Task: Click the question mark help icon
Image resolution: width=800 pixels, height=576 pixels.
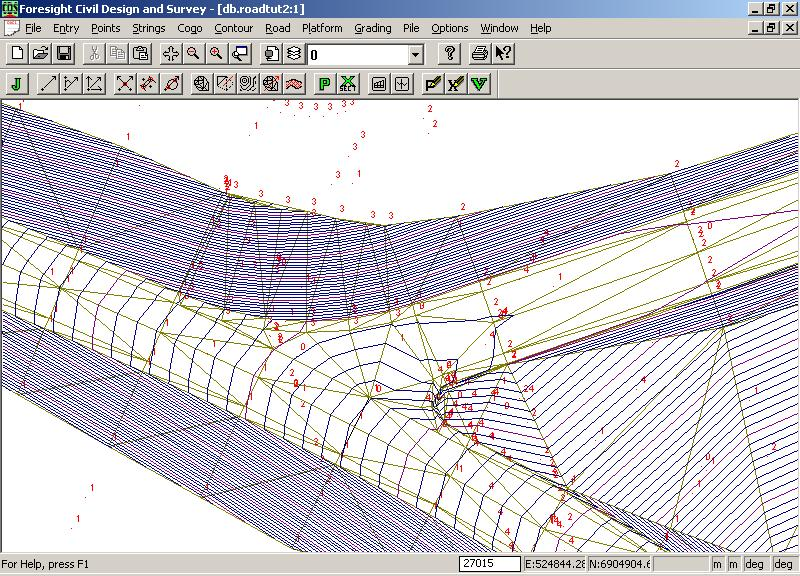Action: [450, 53]
